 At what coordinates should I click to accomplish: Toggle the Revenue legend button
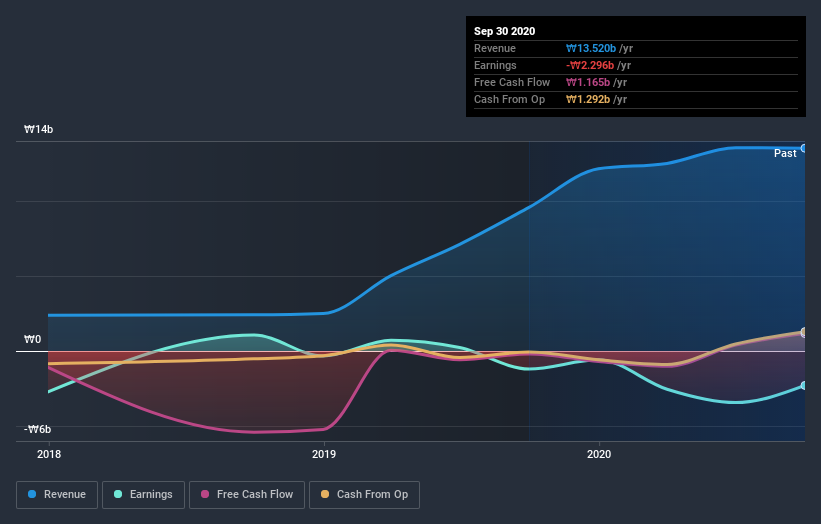tap(57, 495)
